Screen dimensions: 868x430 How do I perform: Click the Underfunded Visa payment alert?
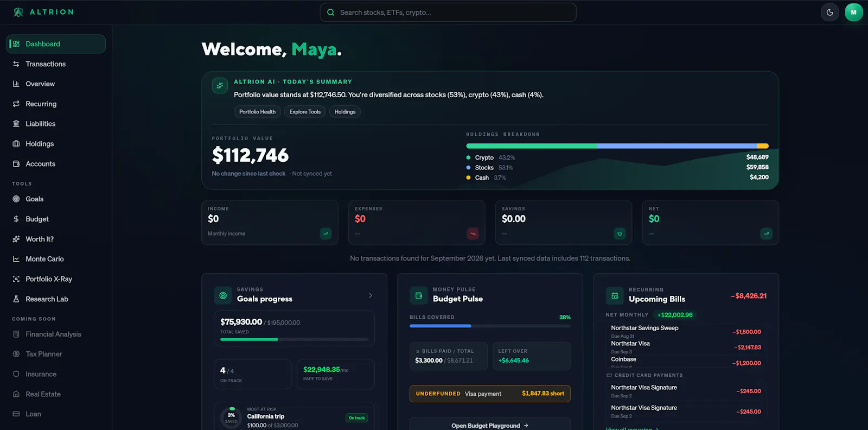[490, 394]
